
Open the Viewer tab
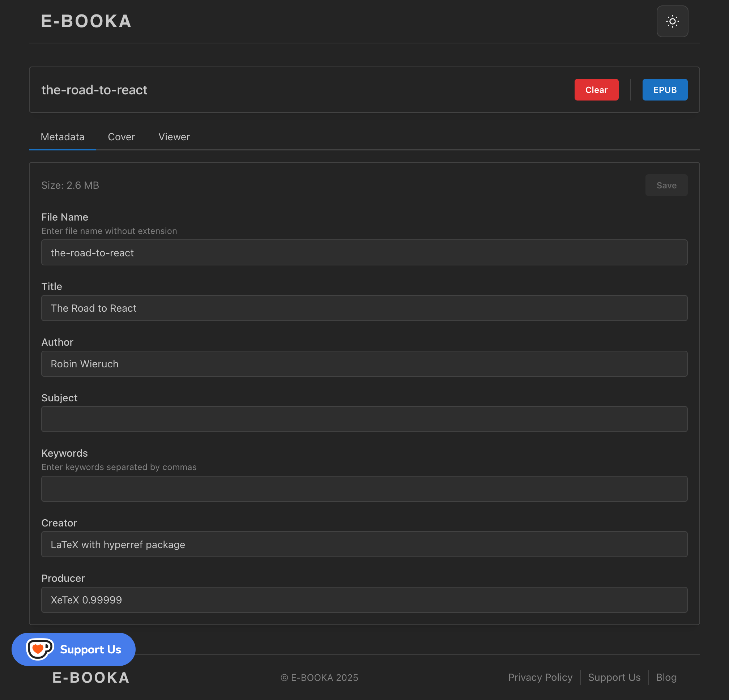(174, 137)
